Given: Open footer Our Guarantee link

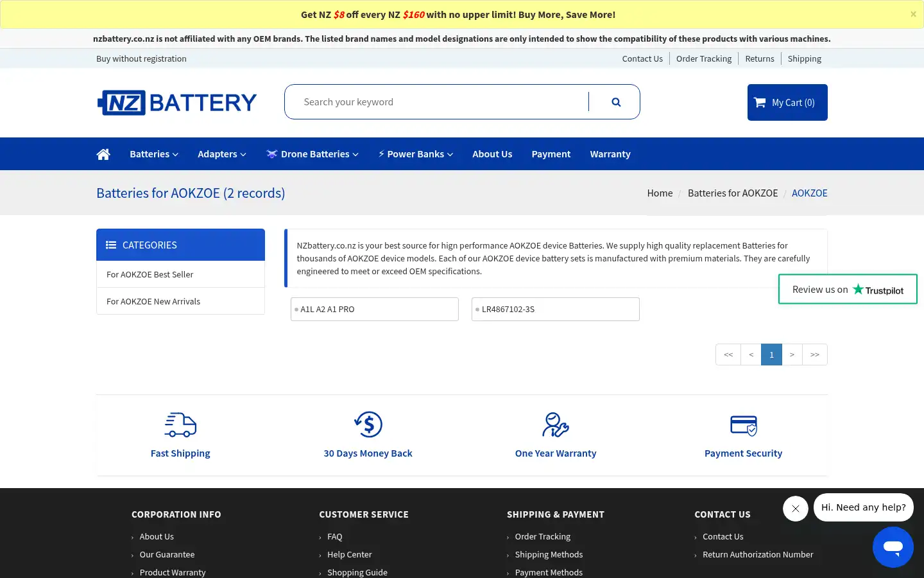Looking at the screenshot, I should (167, 554).
